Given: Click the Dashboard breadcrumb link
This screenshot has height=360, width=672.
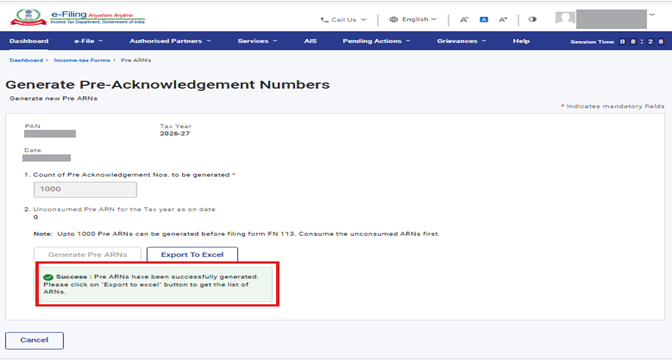Looking at the screenshot, I should [26, 60].
